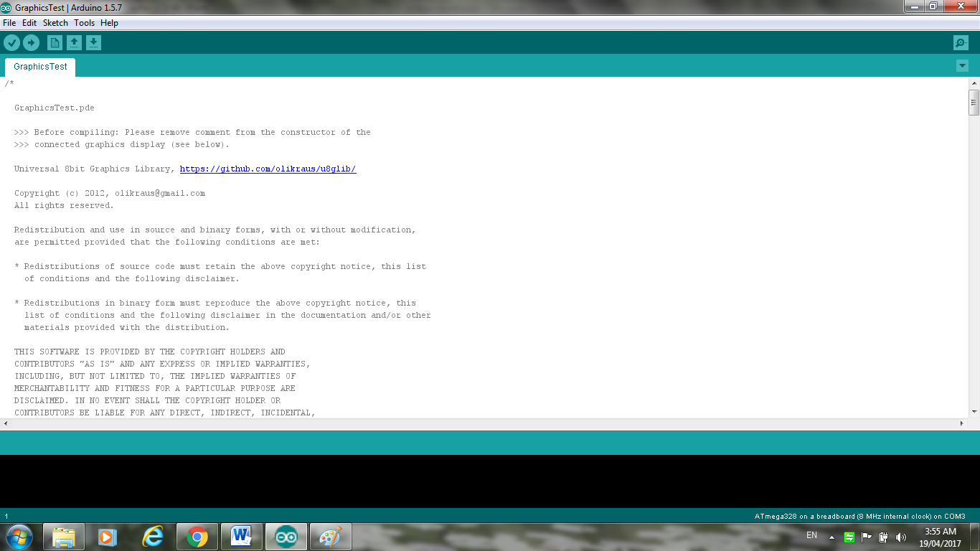
Task: Open the tab options dropdown arrow
Action: 962,66
